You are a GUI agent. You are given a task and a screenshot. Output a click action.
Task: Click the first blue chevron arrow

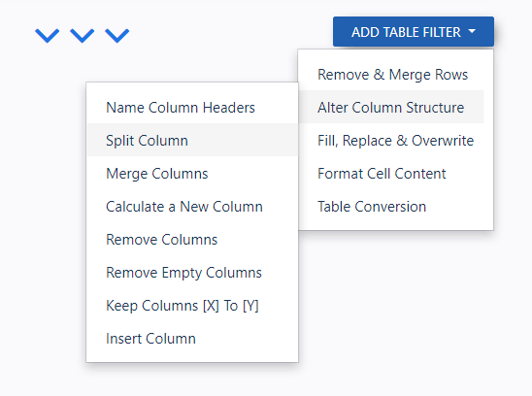pyautogui.click(x=48, y=36)
